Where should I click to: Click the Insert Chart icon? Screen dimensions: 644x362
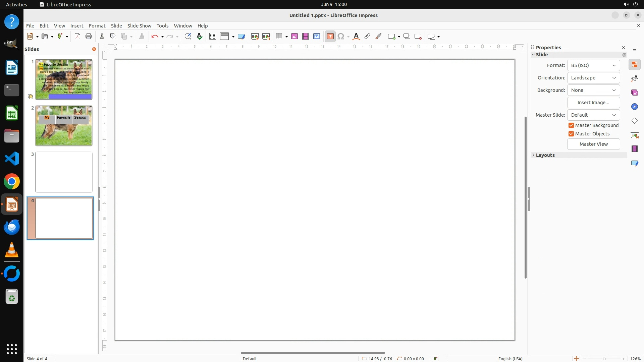tap(317, 37)
